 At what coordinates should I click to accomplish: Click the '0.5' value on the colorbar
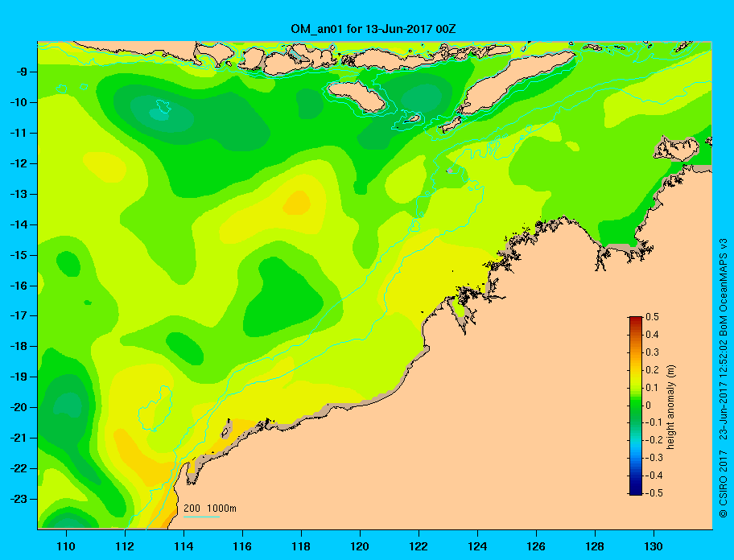click(x=653, y=317)
